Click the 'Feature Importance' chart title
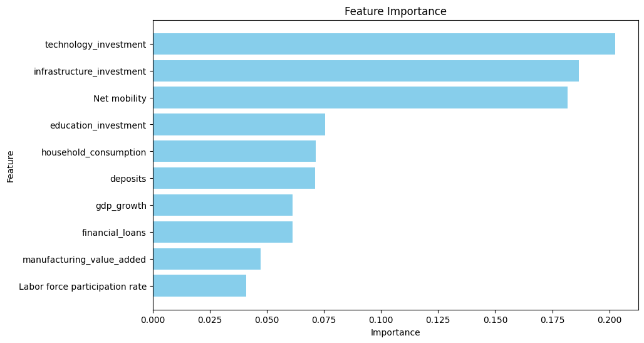The width and height of the screenshot is (644, 343). (395, 11)
